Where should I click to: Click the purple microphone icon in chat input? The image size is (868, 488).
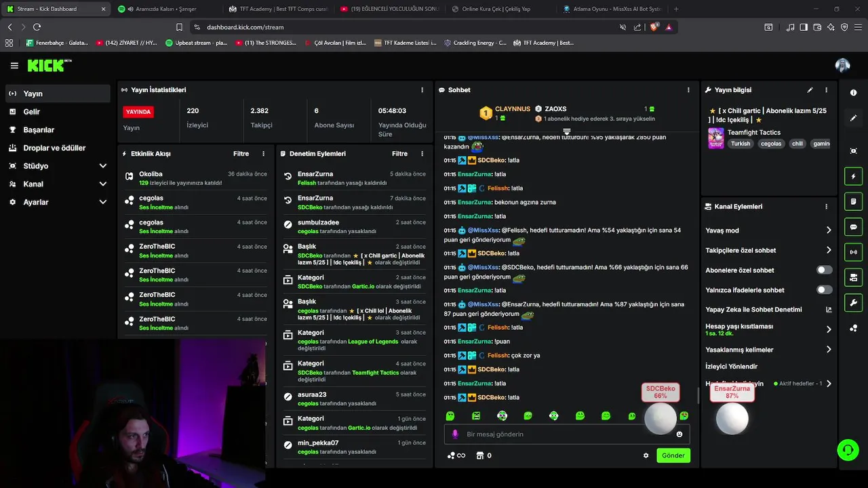pos(455,434)
